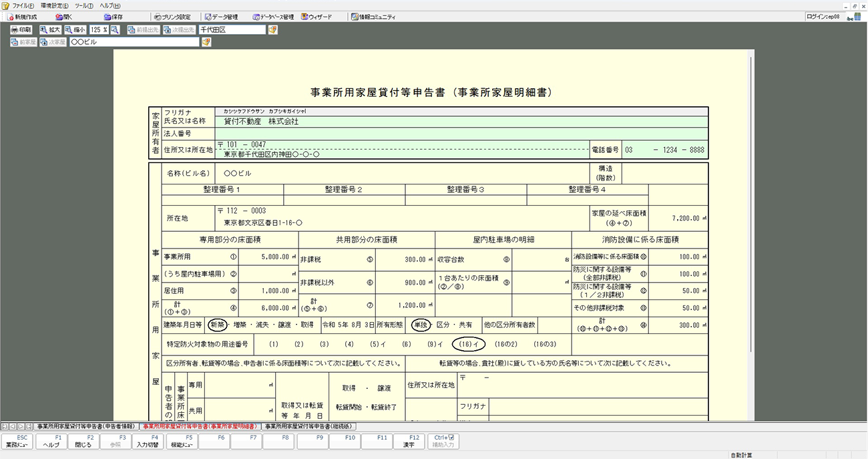Select 新築 in the construction type row
Image resolution: width=868 pixels, height=459 pixels.
[x=218, y=325]
